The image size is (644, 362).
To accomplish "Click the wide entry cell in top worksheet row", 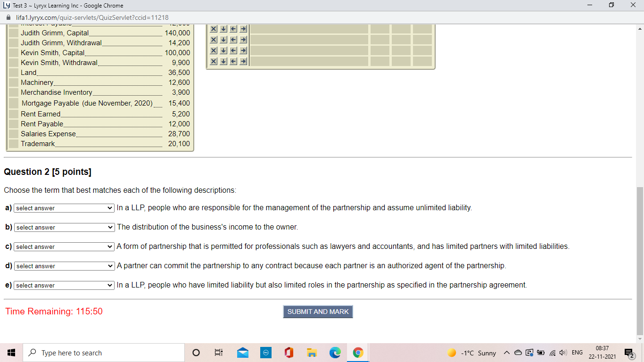I will click(309, 29).
